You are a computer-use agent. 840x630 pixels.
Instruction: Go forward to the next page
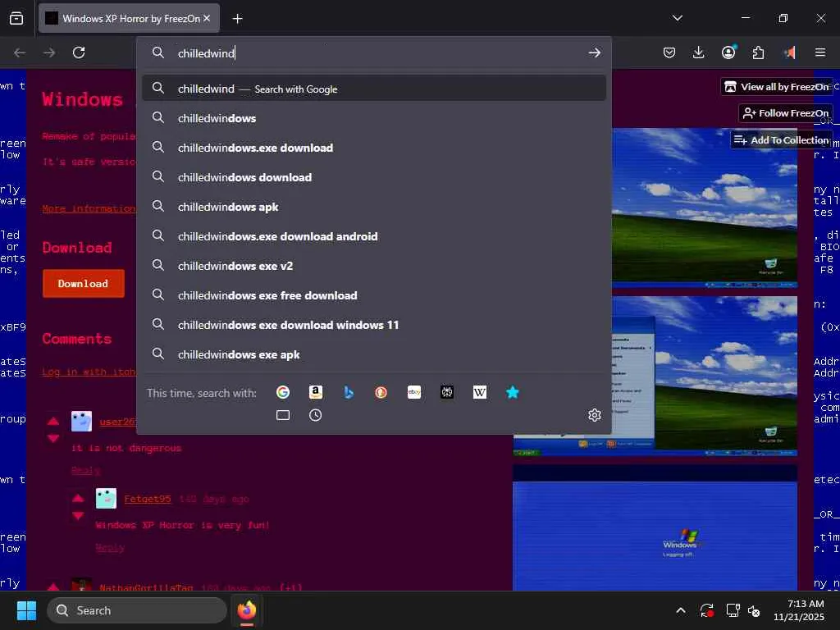tap(49, 52)
